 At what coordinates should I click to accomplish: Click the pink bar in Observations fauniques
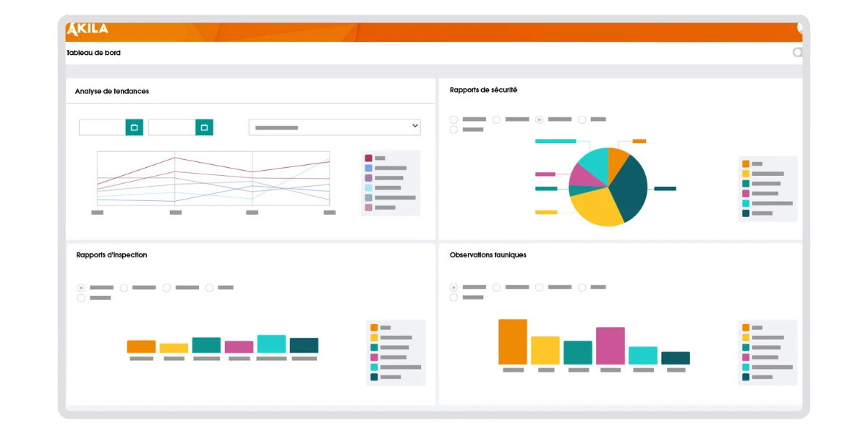coord(610,346)
